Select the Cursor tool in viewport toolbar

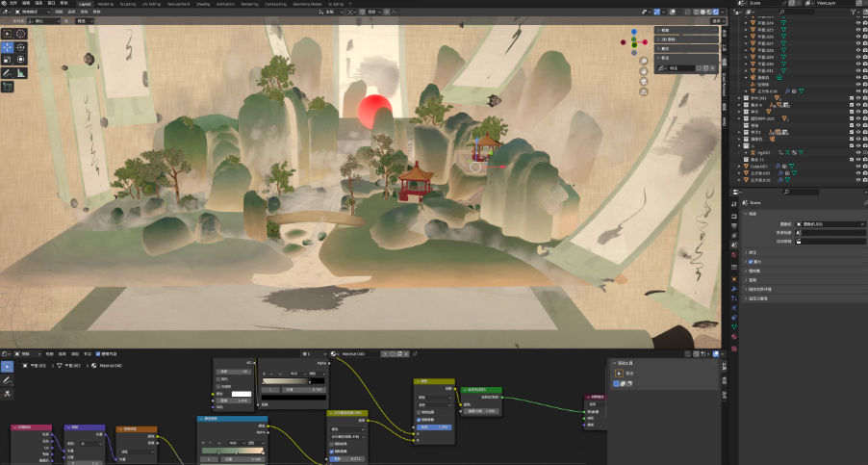(x=20, y=34)
